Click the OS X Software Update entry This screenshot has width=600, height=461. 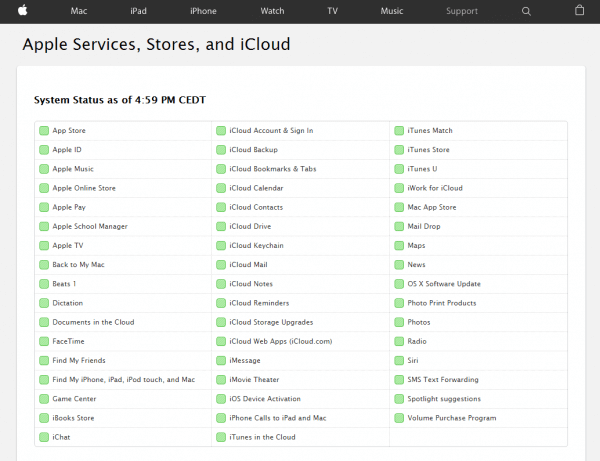click(444, 283)
